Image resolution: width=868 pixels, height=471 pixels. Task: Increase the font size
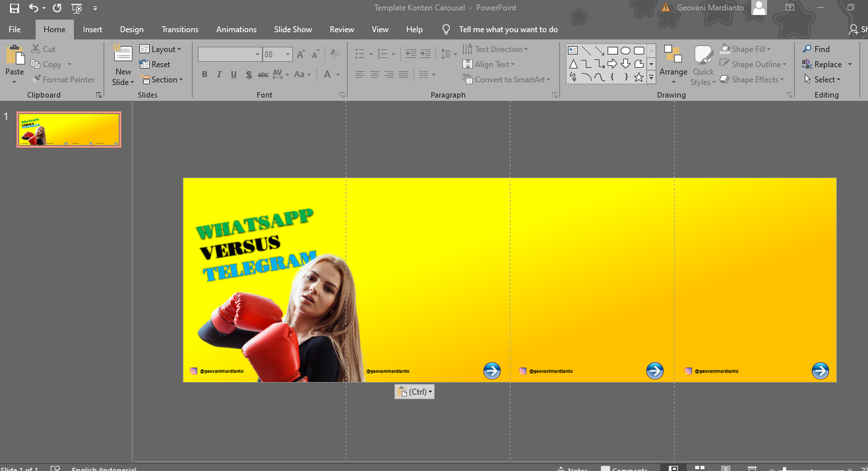pyautogui.click(x=301, y=54)
